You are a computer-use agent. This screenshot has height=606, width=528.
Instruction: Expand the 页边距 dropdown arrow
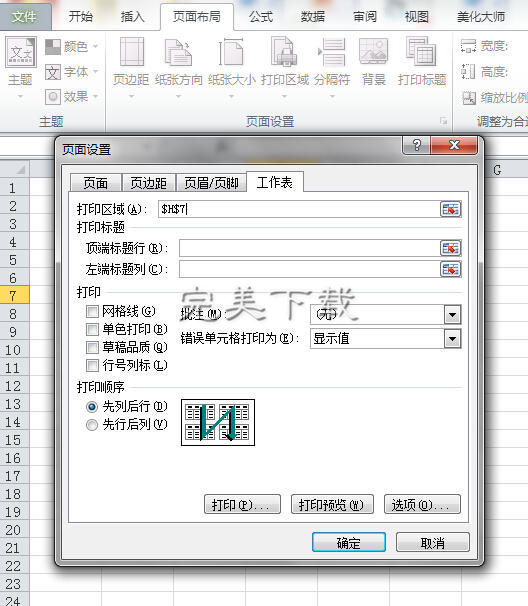[131, 96]
